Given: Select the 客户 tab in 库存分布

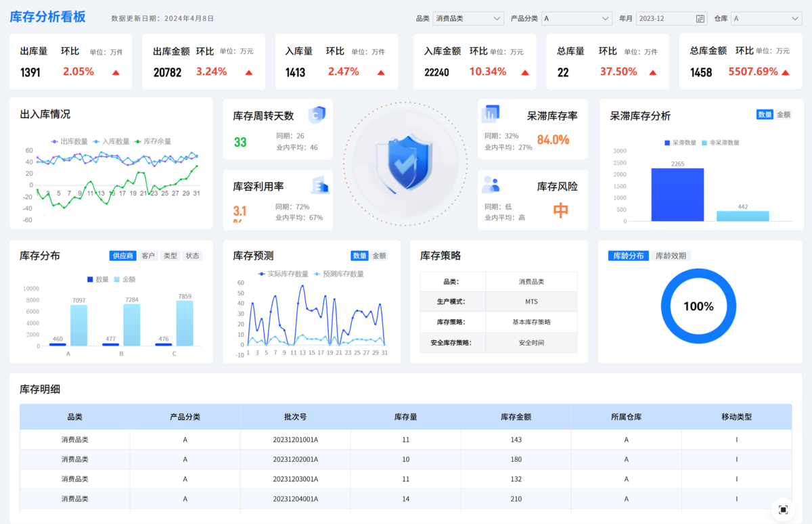Looking at the screenshot, I should coord(148,256).
